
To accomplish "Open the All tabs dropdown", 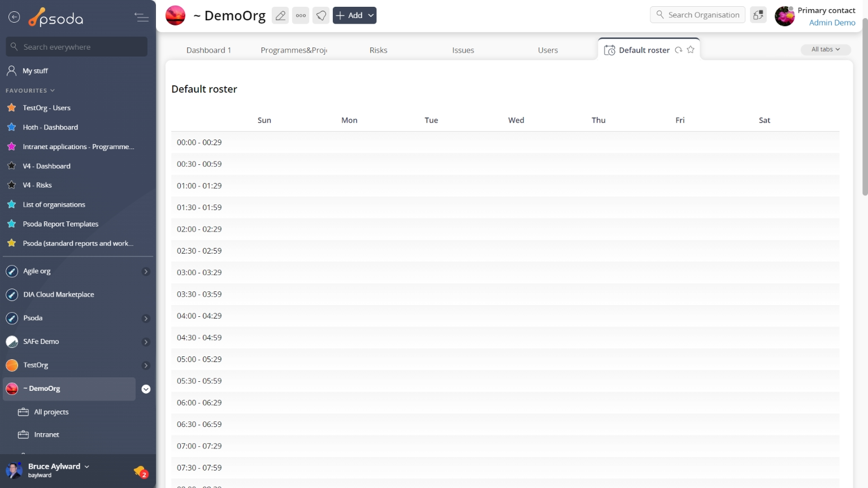I will 826,50.
